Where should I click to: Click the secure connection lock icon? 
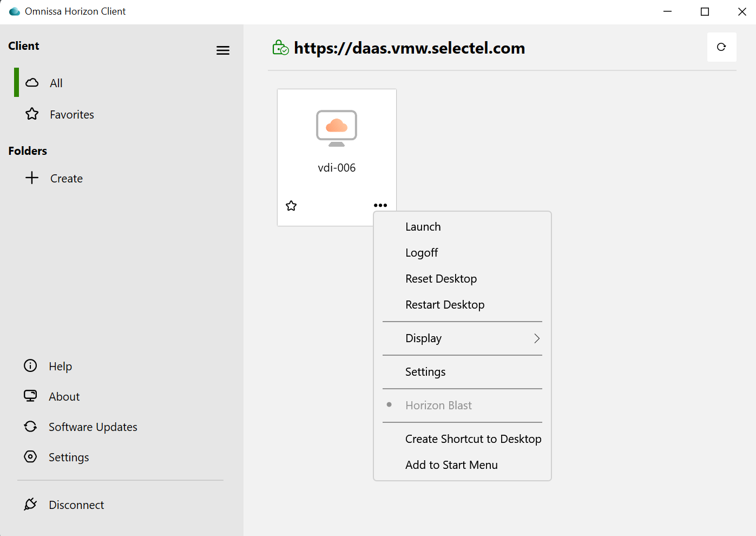pyautogui.click(x=280, y=48)
